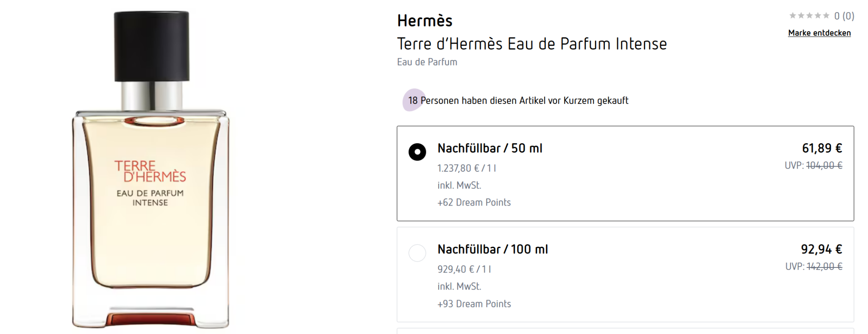Click the +93 Dream Points text
This screenshot has height=334, width=868.
[x=474, y=304]
